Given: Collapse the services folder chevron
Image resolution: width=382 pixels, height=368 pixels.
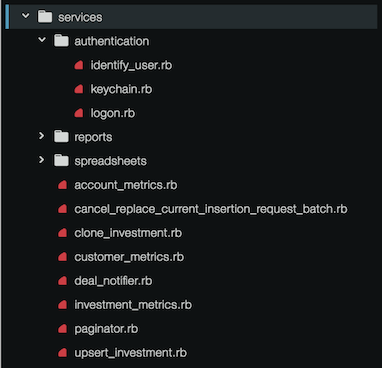Looking at the screenshot, I should (x=26, y=16).
